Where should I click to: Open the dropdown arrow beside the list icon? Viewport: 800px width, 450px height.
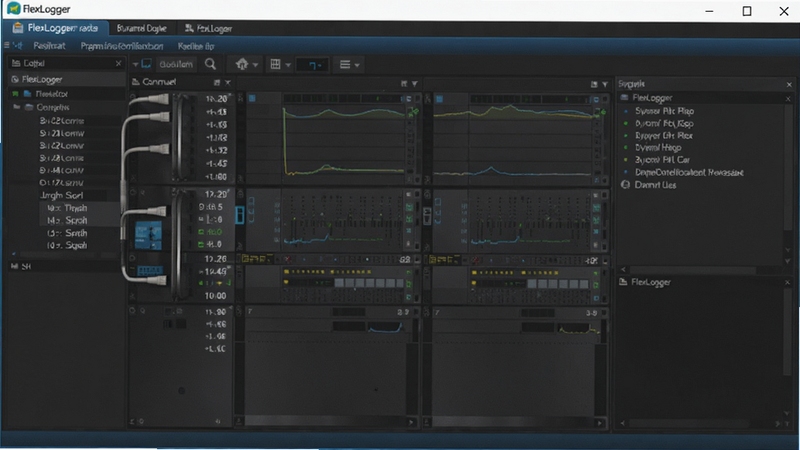coord(357,65)
